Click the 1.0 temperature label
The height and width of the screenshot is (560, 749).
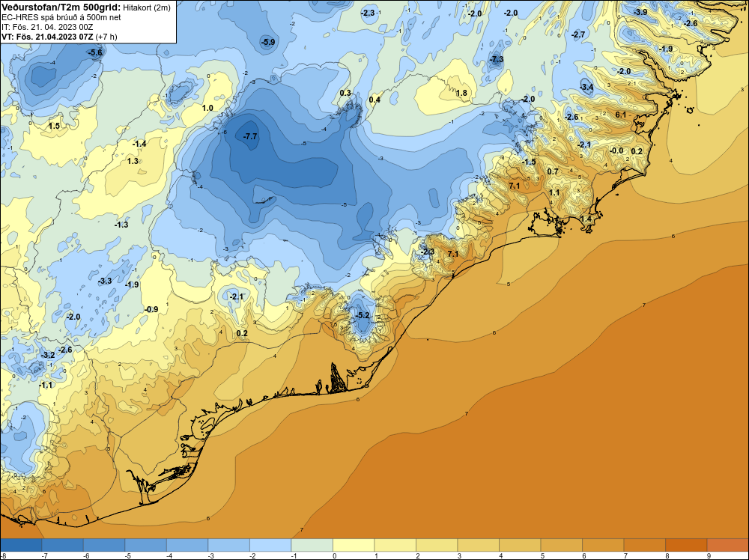point(207,108)
